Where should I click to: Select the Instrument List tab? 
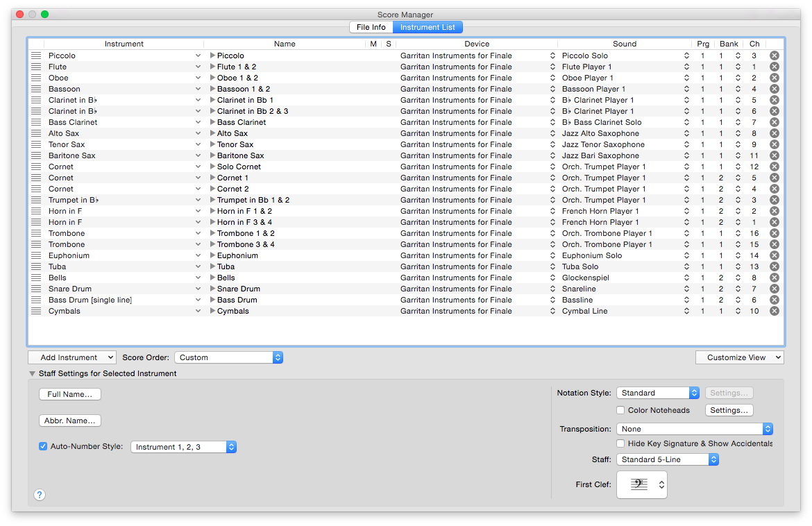(428, 27)
